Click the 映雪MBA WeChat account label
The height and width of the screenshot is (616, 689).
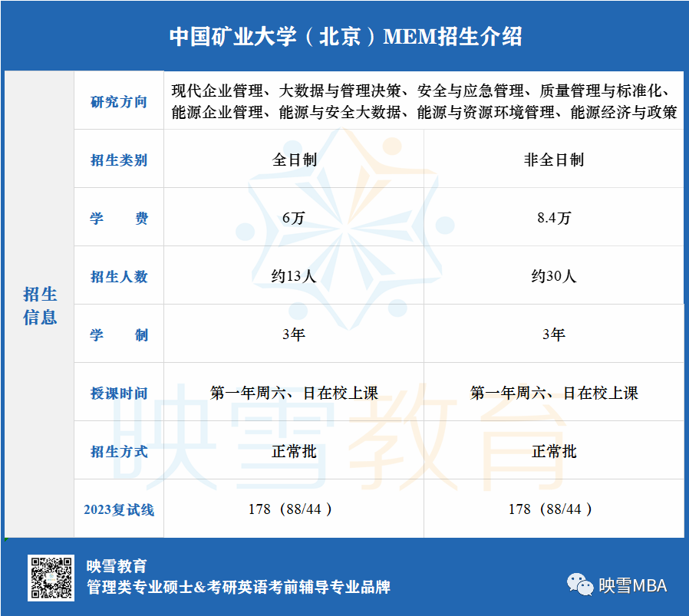(x=633, y=585)
